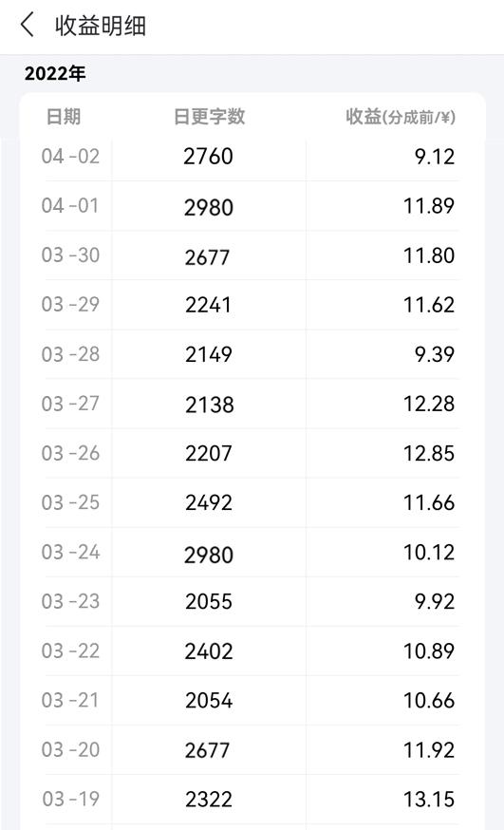
Task: Tap income 11.92 for 03-20
Action: pyautogui.click(x=429, y=749)
